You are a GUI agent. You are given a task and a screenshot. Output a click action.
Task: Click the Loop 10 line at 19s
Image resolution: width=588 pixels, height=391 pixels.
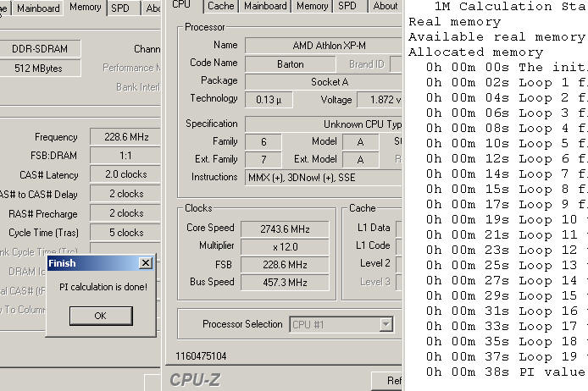click(x=507, y=219)
